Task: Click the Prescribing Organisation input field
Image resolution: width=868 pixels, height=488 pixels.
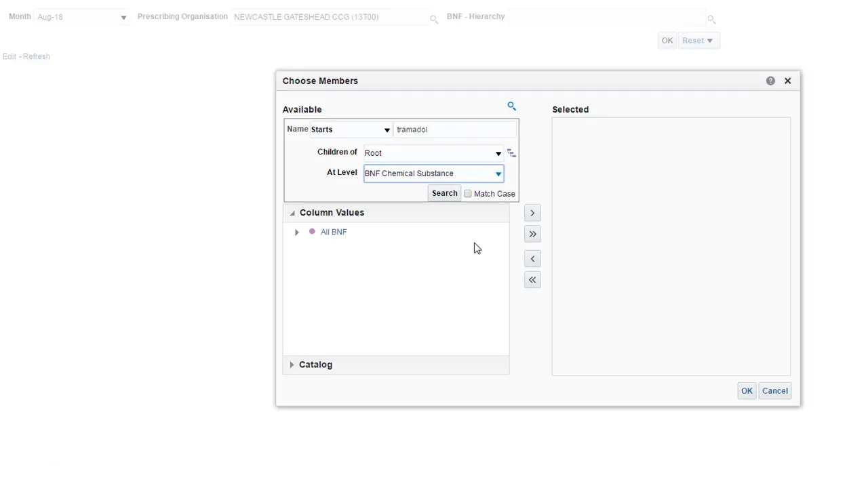Action: [x=330, y=17]
